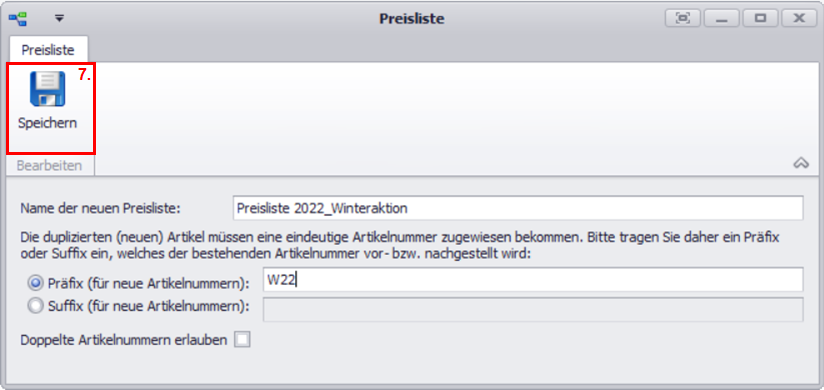The height and width of the screenshot is (390, 824).
Task: Switch to the Preisliste ribbon tab
Action: [48, 50]
